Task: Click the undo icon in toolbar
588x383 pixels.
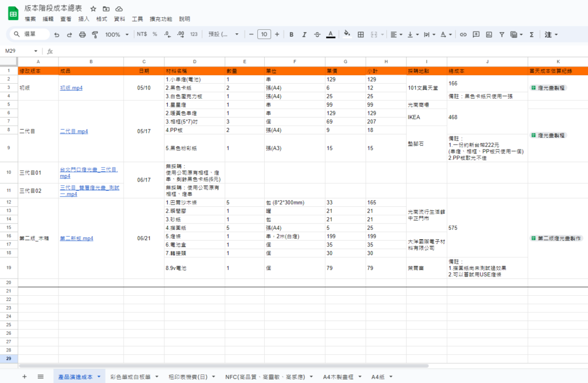Action: tap(57, 34)
